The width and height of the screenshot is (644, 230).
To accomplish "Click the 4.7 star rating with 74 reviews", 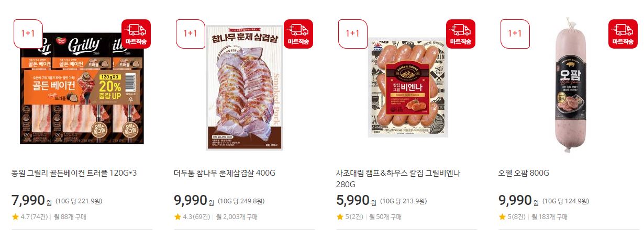I will 29,217.
